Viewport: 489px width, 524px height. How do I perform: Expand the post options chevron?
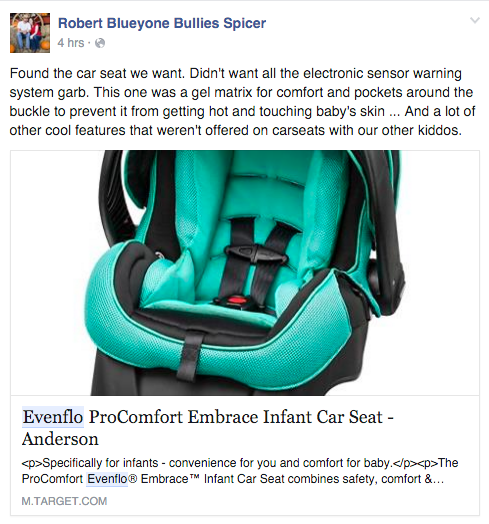[475, 21]
